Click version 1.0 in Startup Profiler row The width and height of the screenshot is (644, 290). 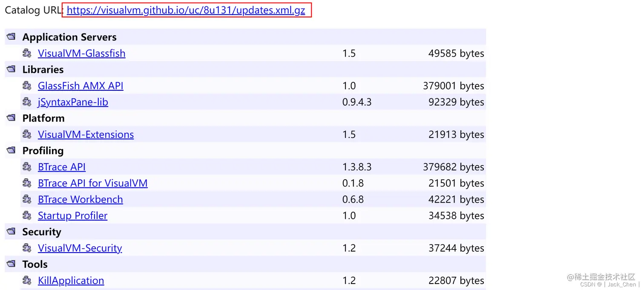[349, 215]
